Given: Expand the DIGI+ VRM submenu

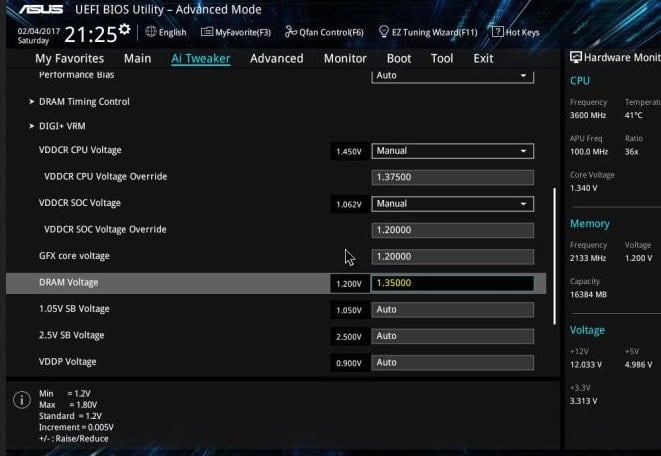Looking at the screenshot, I should [x=62, y=126].
